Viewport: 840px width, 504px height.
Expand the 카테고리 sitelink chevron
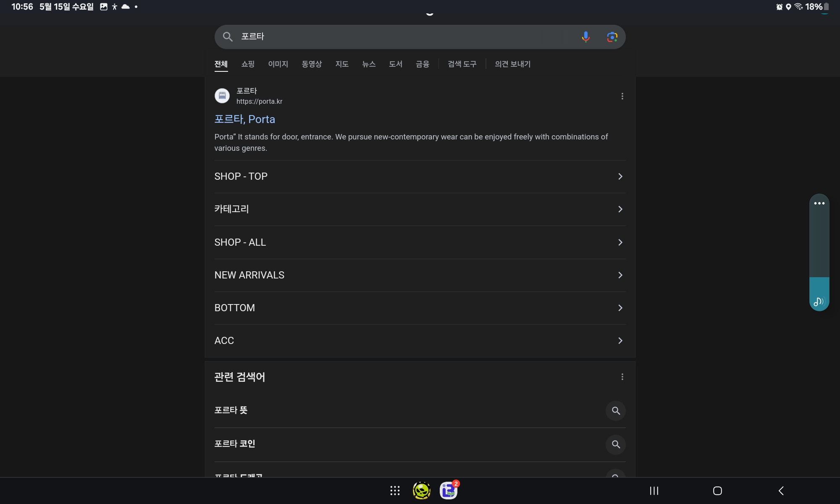pos(620,209)
